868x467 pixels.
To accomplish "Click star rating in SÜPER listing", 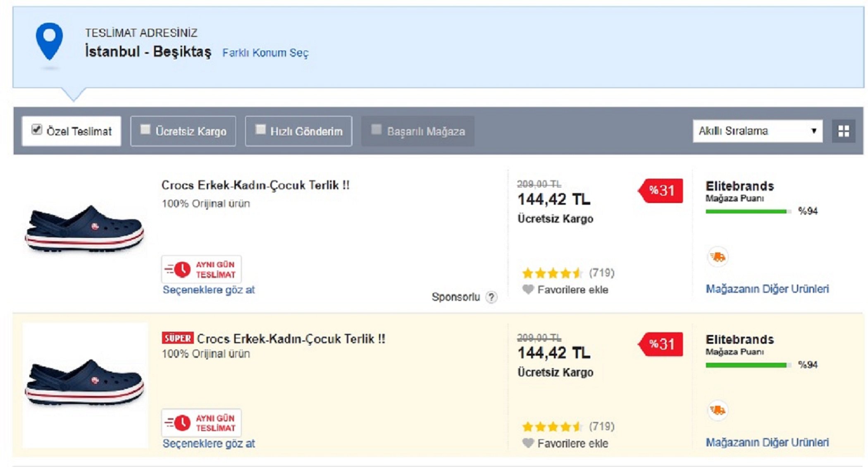I will pos(553,426).
